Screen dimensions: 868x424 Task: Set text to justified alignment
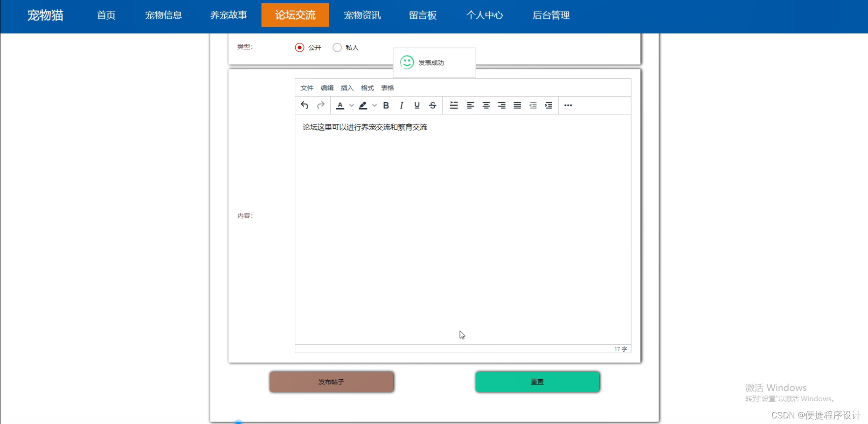coord(517,105)
